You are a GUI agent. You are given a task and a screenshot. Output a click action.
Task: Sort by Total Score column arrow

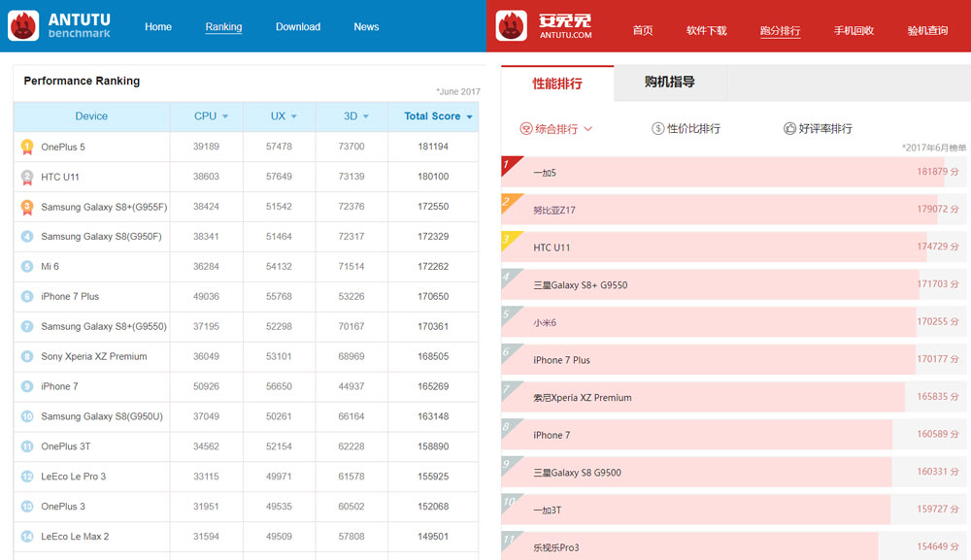470,116
